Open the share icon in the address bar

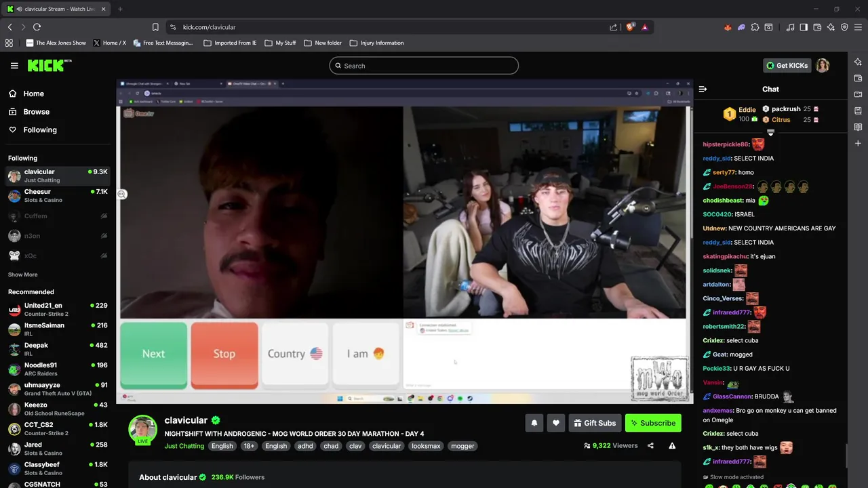click(613, 27)
